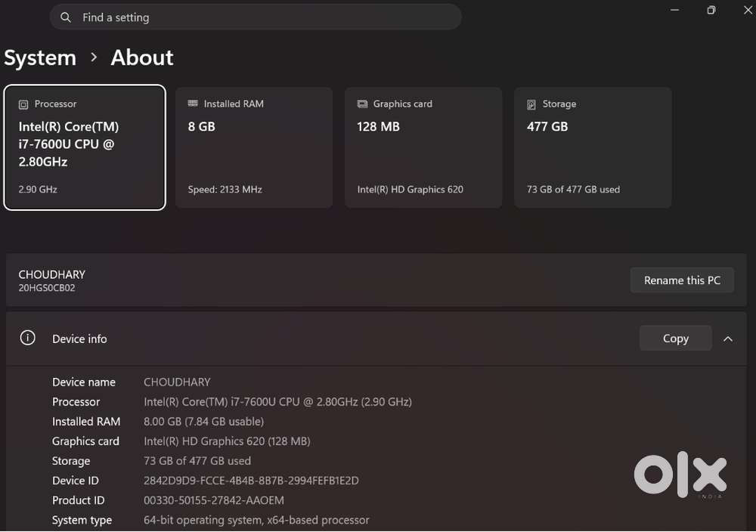Click the Device ID value
756x532 pixels.
point(251,481)
